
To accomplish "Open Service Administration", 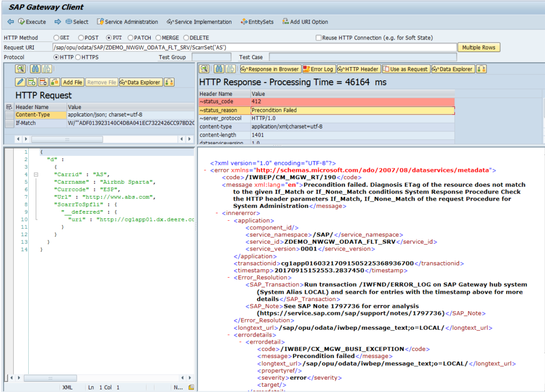I will coord(128,21).
